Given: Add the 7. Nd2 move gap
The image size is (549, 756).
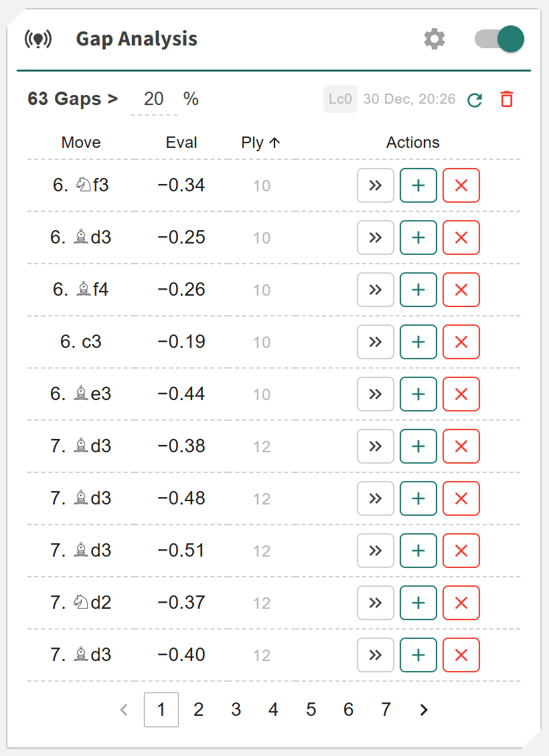Looking at the screenshot, I should pyautogui.click(x=418, y=603).
